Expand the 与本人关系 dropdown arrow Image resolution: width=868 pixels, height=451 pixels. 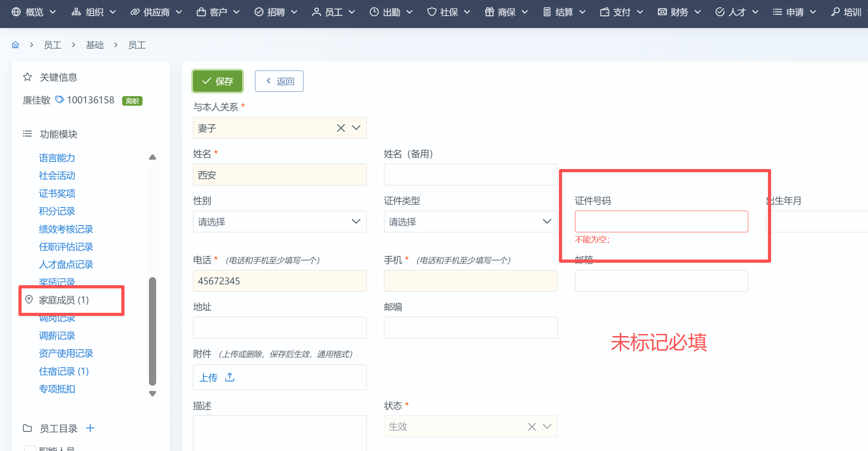point(356,128)
